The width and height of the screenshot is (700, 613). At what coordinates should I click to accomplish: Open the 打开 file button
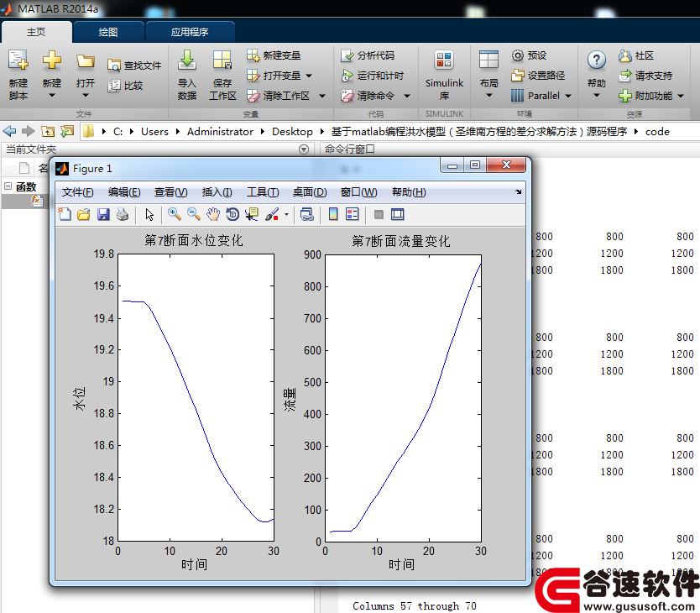(x=86, y=75)
